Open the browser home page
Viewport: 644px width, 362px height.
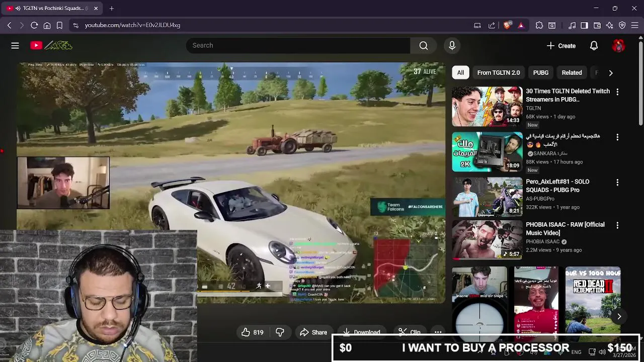pos(47,25)
